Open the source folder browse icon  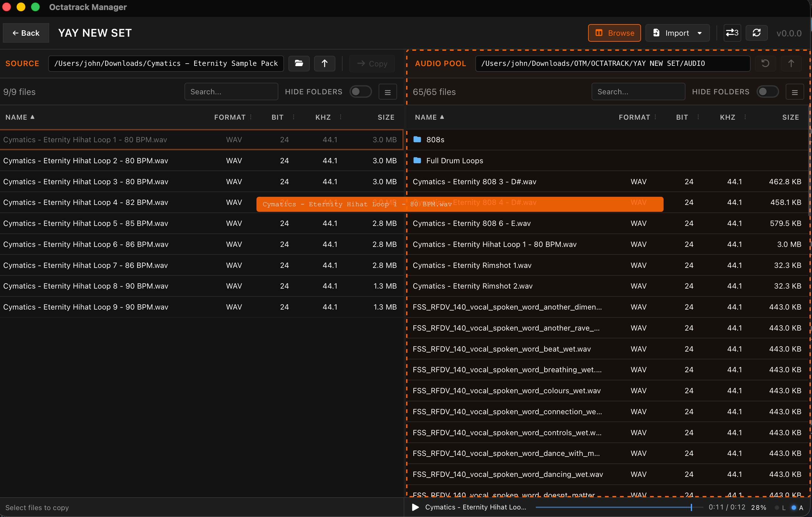[x=299, y=63]
